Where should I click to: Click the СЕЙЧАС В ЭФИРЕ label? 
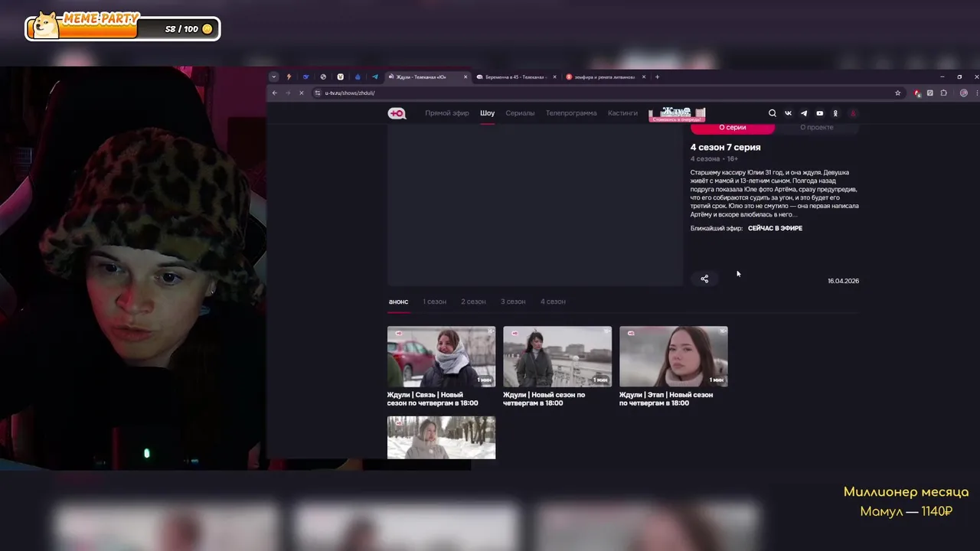(775, 228)
